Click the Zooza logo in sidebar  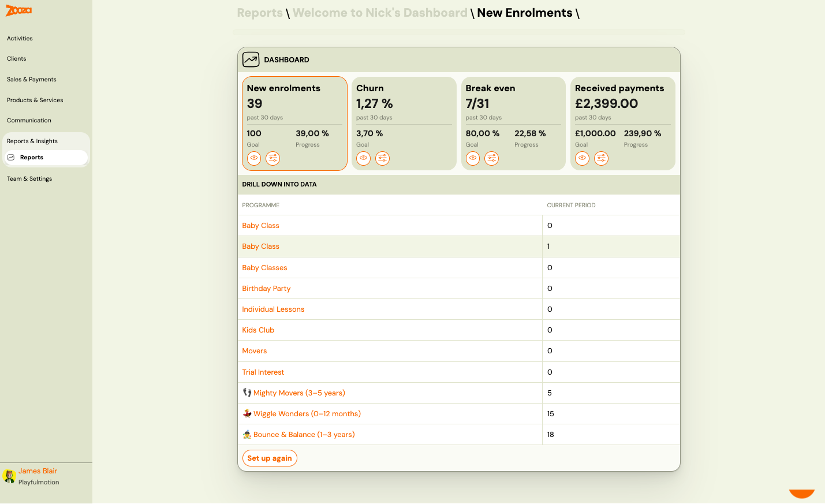click(18, 10)
